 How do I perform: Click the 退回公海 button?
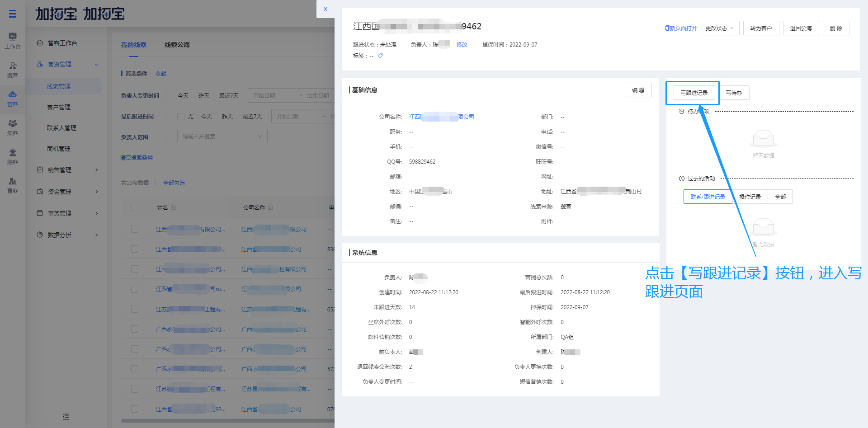click(801, 28)
